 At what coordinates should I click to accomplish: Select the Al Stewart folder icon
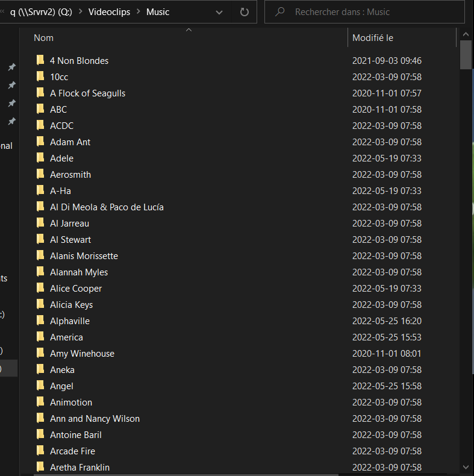40,239
